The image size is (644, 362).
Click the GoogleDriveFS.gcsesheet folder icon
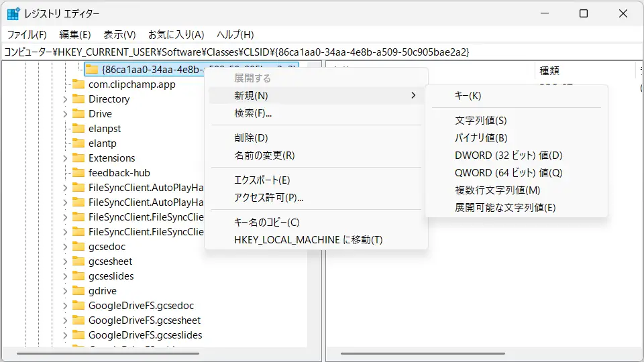point(78,320)
